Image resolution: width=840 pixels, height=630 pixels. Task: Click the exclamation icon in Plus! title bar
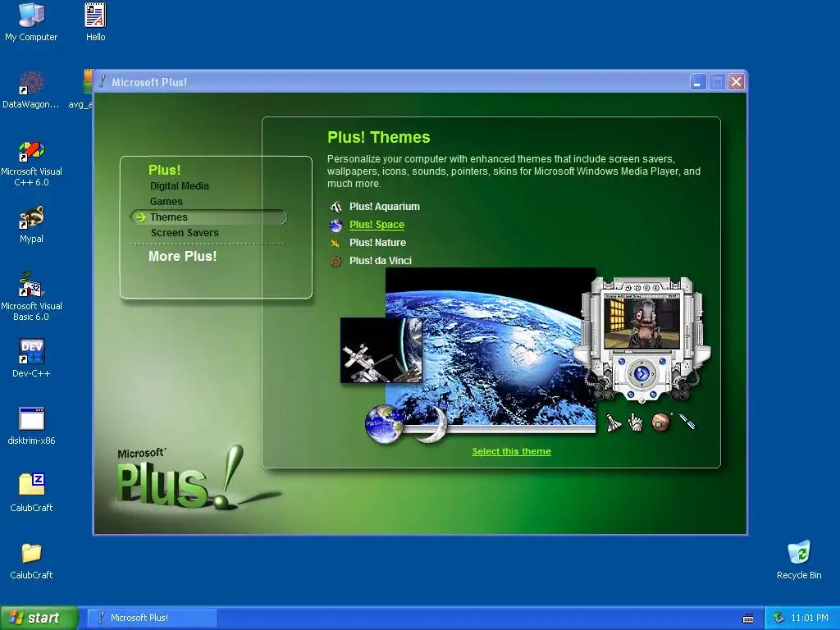[103, 81]
